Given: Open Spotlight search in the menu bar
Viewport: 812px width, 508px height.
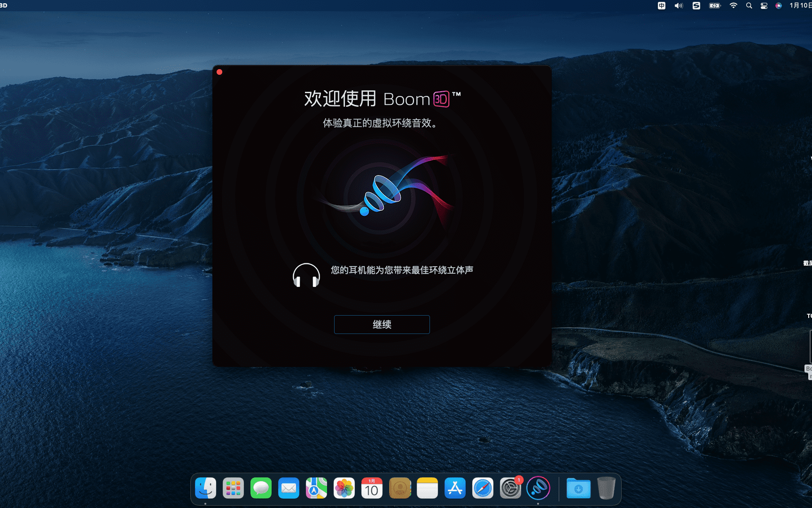Looking at the screenshot, I should tap(749, 6).
